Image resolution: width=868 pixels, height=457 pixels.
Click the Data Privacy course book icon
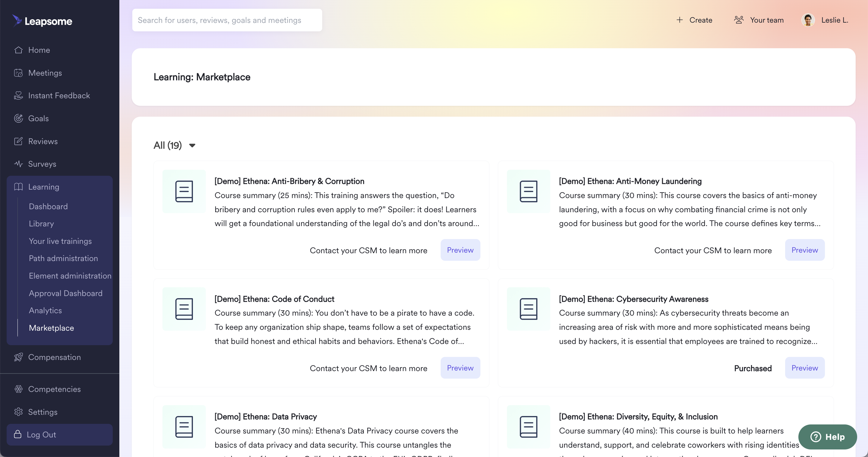coord(184,427)
